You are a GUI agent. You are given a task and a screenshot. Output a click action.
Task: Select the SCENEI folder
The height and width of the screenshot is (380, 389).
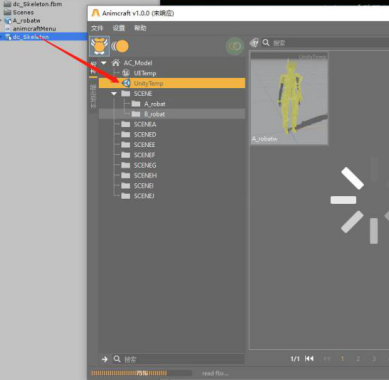144,186
